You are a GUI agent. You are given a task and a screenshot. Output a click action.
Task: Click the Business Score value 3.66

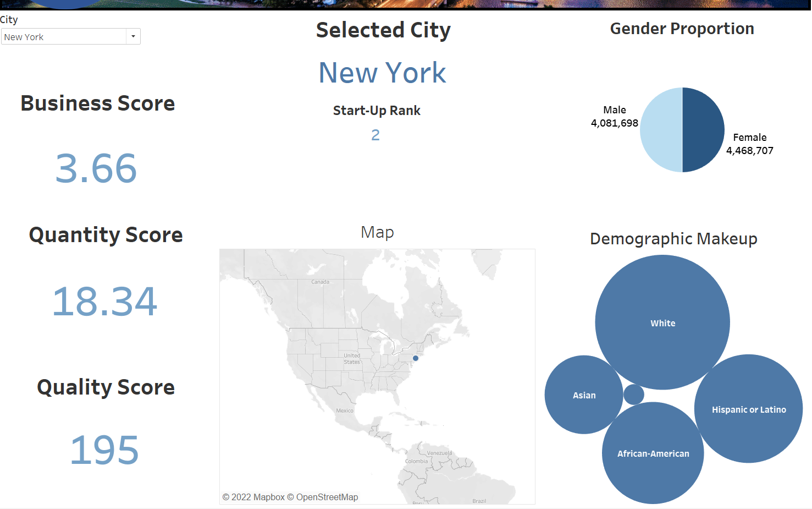tap(96, 168)
